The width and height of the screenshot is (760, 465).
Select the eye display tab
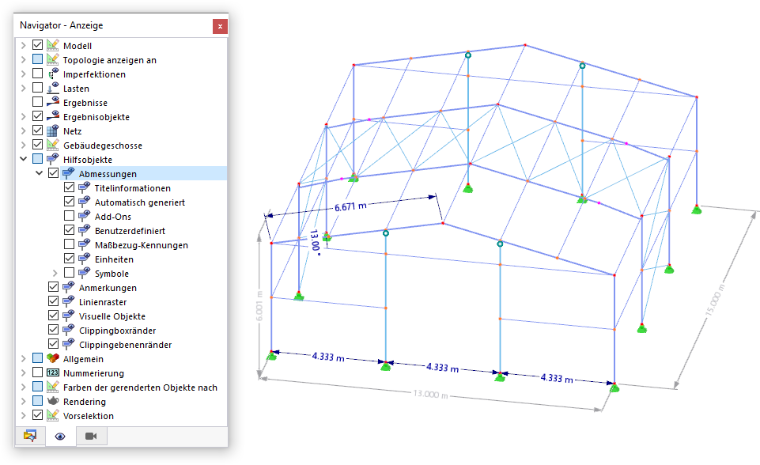[x=60, y=436]
